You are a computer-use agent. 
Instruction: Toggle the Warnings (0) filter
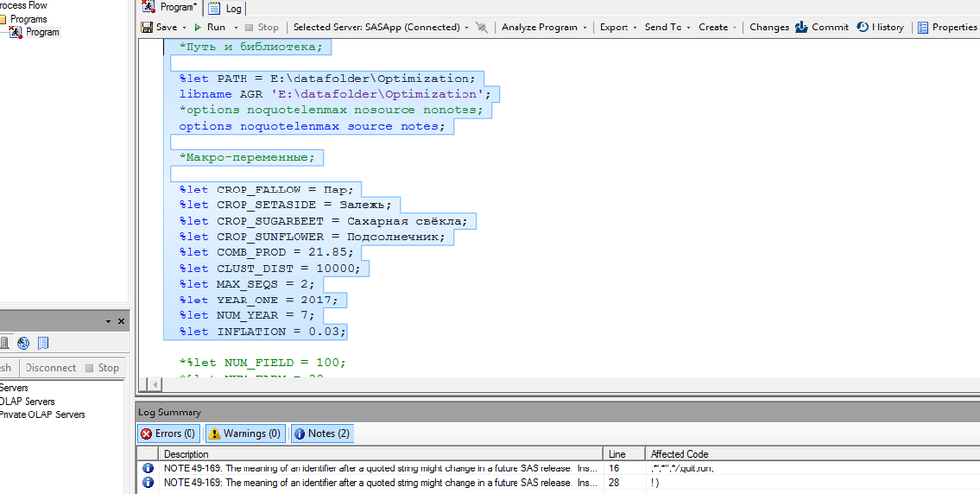tap(245, 433)
